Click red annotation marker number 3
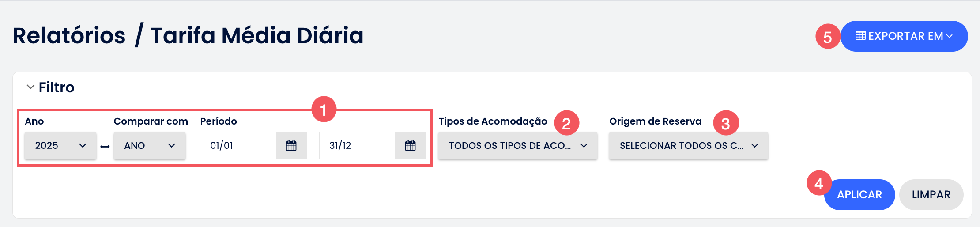The width and height of the screenshot is (980, 227). click(x=726, y=123)
